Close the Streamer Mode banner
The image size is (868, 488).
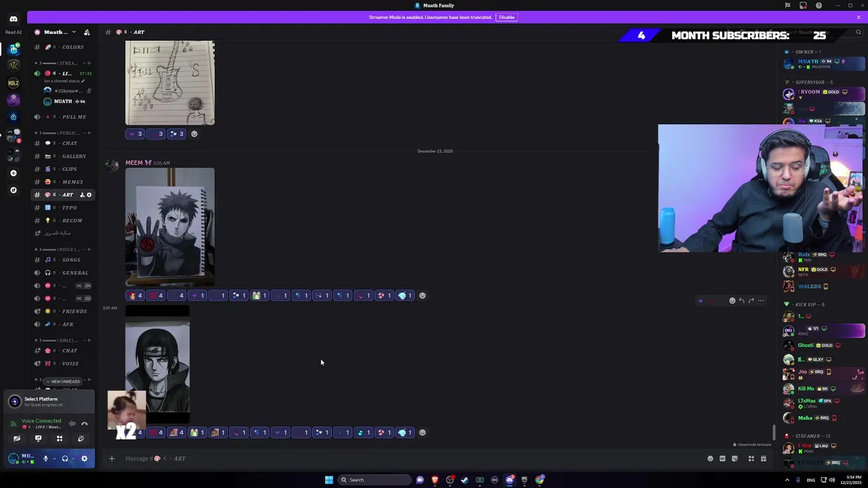point(859,17)
